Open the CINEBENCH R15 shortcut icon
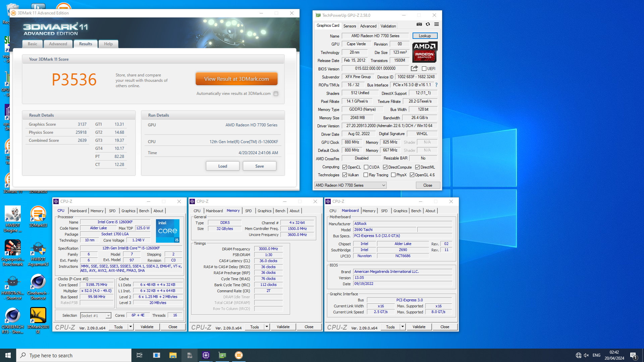Viewport: 644px width, 362px height. pos(13,321)
